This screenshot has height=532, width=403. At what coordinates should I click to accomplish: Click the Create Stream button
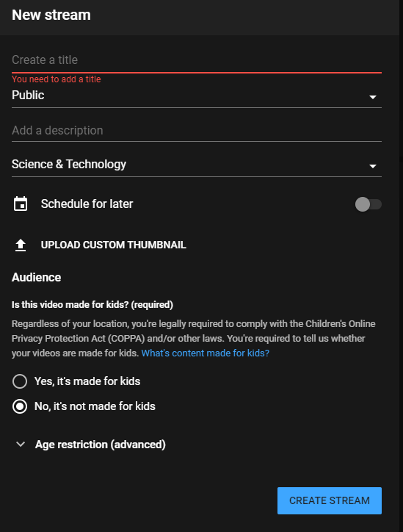330,500
